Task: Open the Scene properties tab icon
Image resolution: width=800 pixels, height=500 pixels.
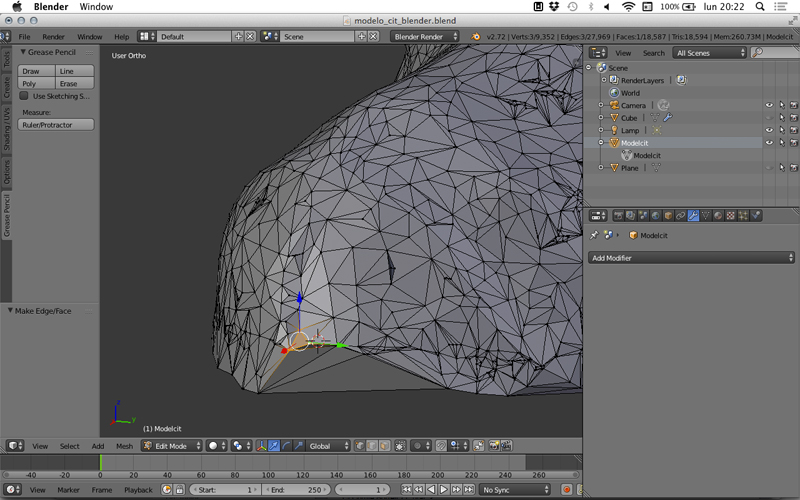Action: [x=643, y=216]
